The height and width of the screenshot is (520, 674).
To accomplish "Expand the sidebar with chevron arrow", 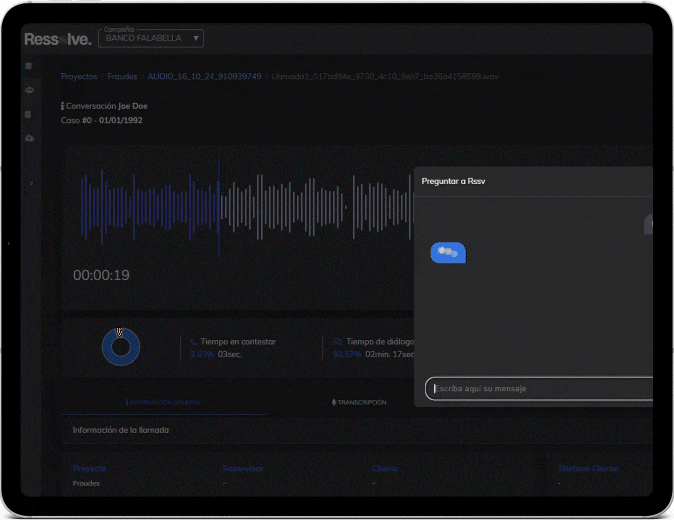I will tap(30, 184).
